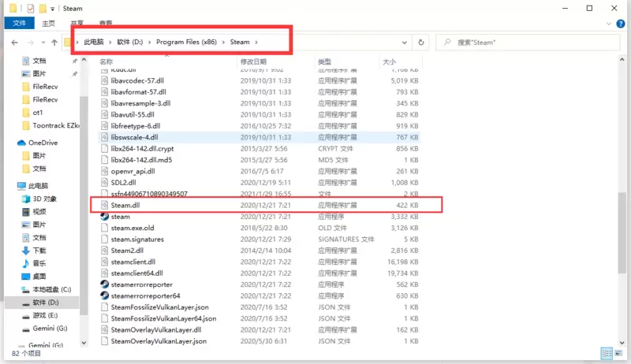Open the 主页 ribbon tab
The height and width of the screenshot is (364, 631).
48,24
